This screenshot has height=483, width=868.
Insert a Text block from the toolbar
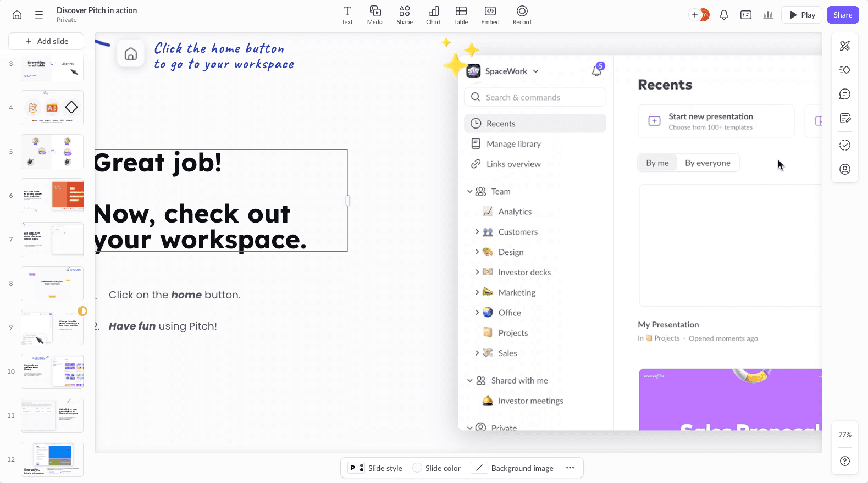coord(347,15)
